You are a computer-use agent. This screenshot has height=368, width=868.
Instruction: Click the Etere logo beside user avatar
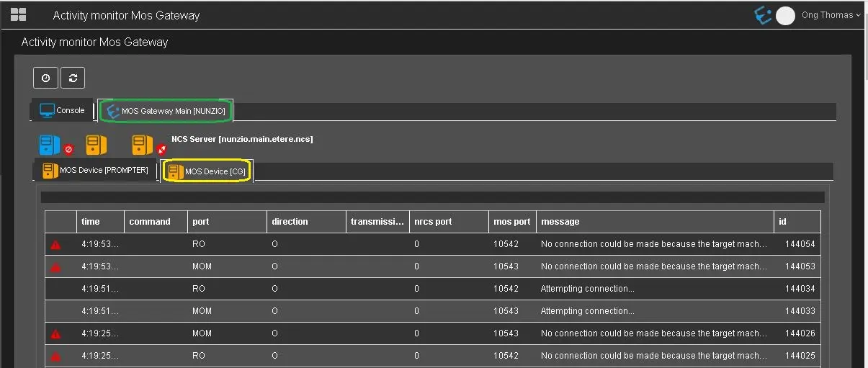(762, 15)
